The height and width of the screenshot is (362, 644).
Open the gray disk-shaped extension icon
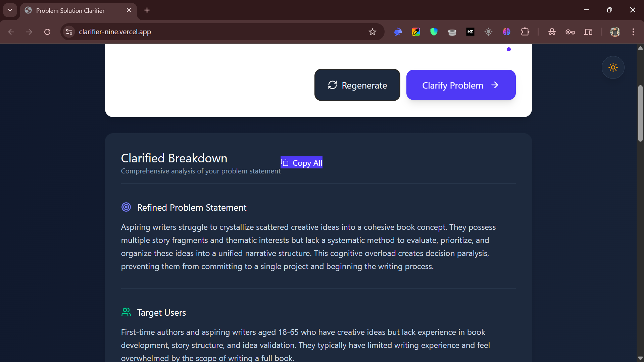(452, 32)
